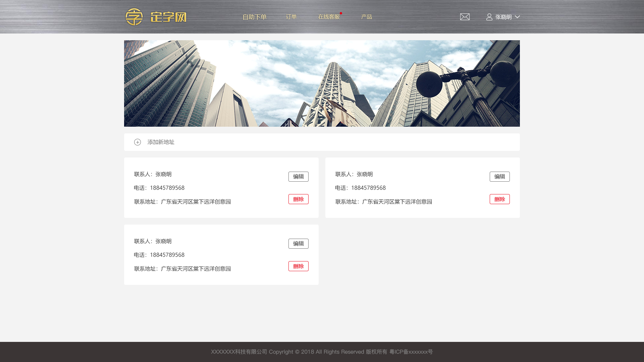This screenshot has width=644, height=362.
Task: Open 在线客服 online support menu
Action: pyautogui.click(x=329, y=17)
